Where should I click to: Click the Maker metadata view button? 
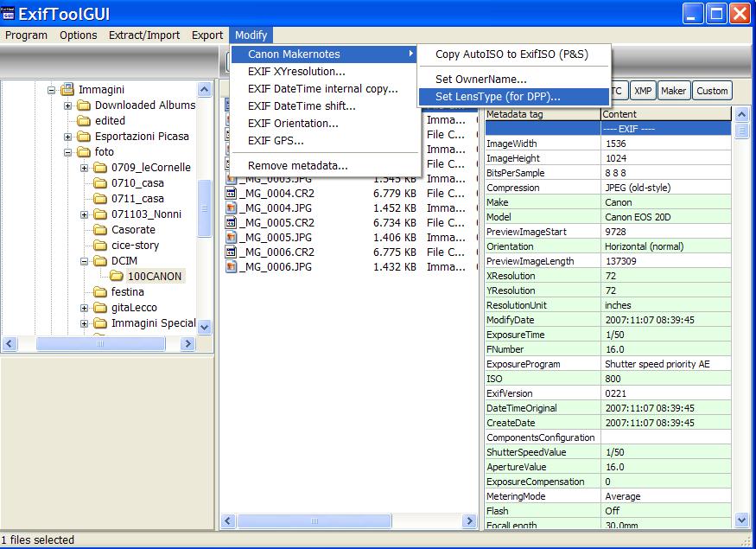(675, 90)
